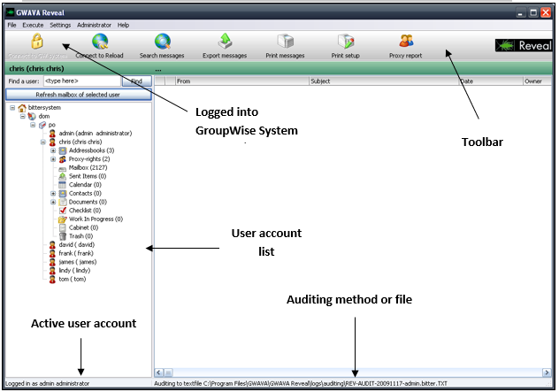
Task: Click horizontal scrollbar left arrow
Action: click(x=159, y=373)
